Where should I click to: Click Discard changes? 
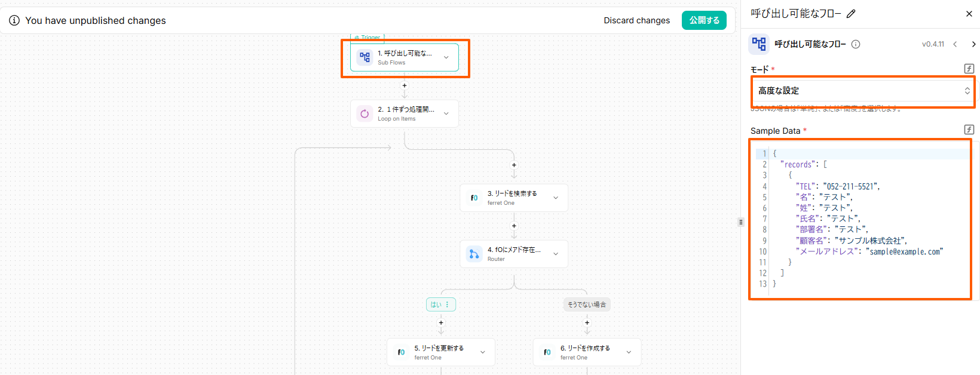coord(636,20)
